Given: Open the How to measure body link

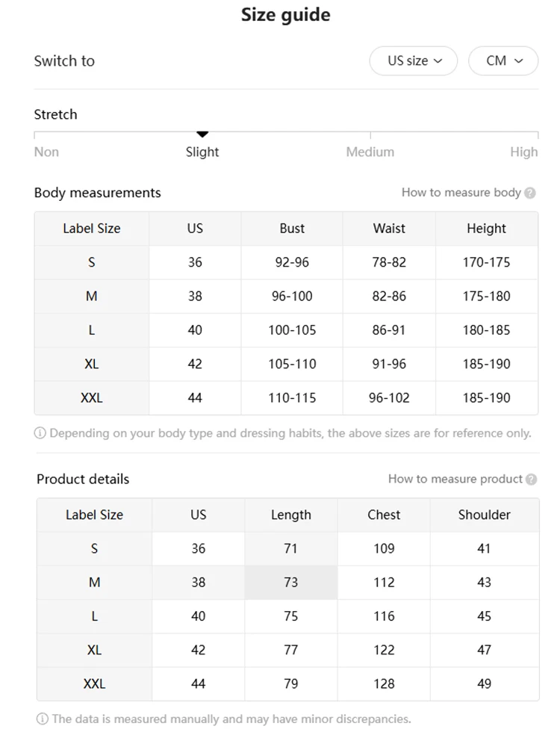Looking at the screenshot, I should (461, 193).
